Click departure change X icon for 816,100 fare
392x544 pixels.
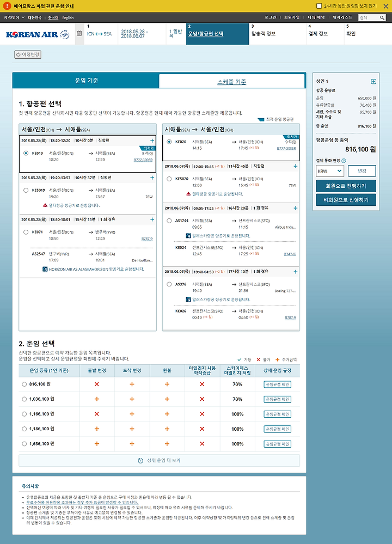(x=97, y=384)
